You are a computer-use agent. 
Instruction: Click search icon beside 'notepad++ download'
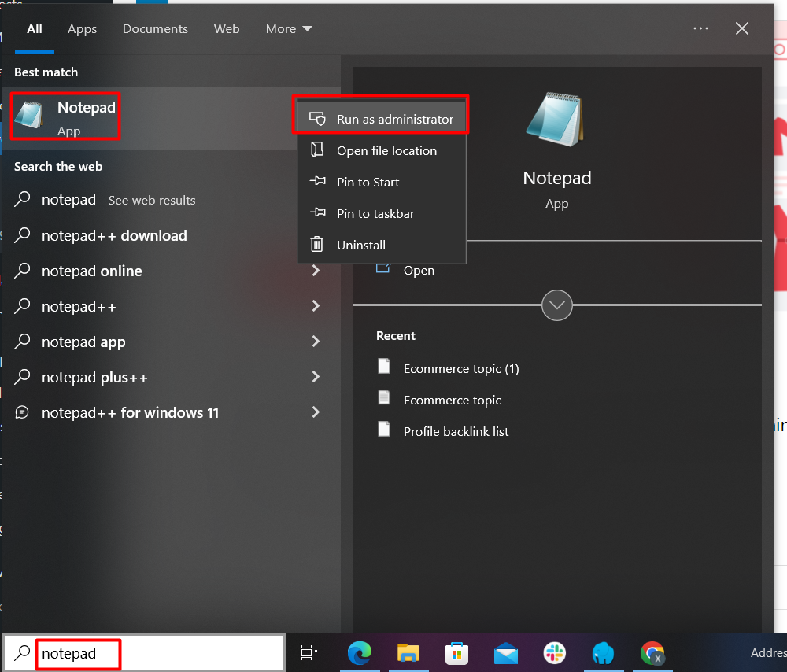click(22, 234)
